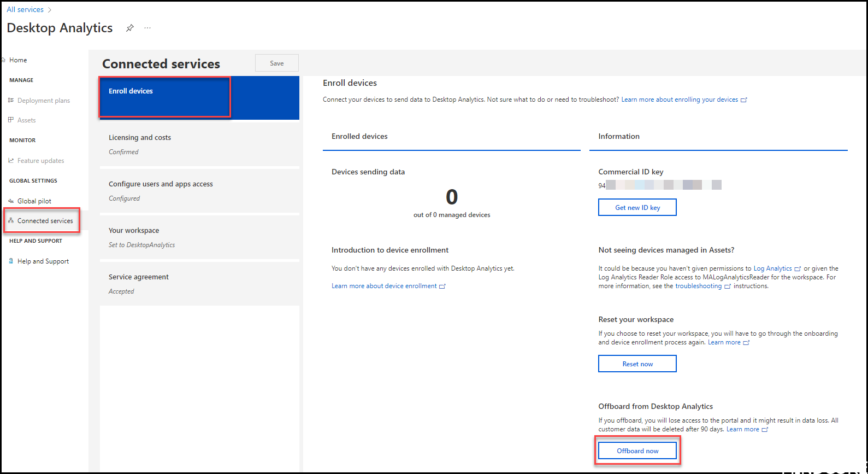Click the Enrolled devices heading
This screenshot has width=868, height=474.
point(359,136)
